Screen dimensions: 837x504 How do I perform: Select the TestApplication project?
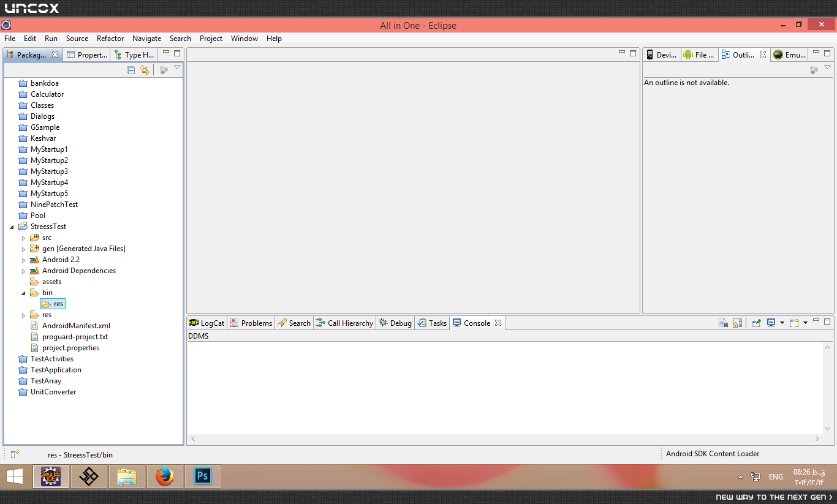point(56,370)
